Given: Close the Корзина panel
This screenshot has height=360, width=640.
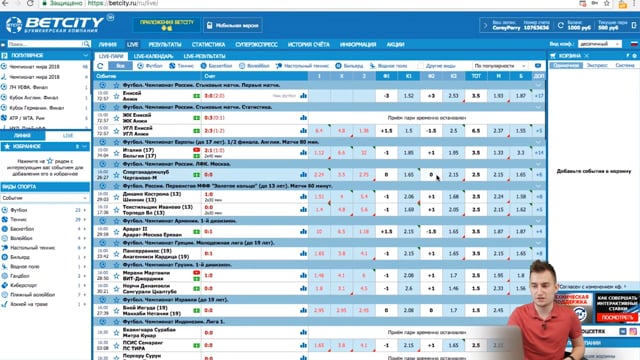Looking at the screenshot, I should pos(587,56).
